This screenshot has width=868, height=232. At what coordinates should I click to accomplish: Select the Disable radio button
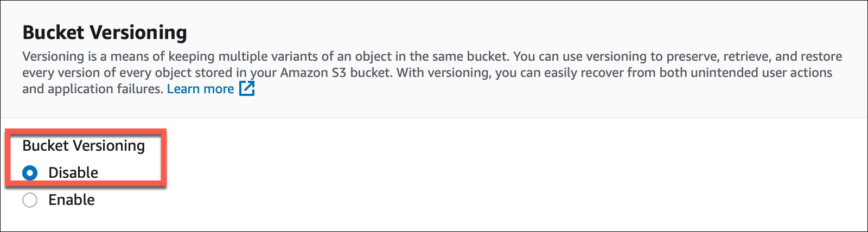coord(30,173)
